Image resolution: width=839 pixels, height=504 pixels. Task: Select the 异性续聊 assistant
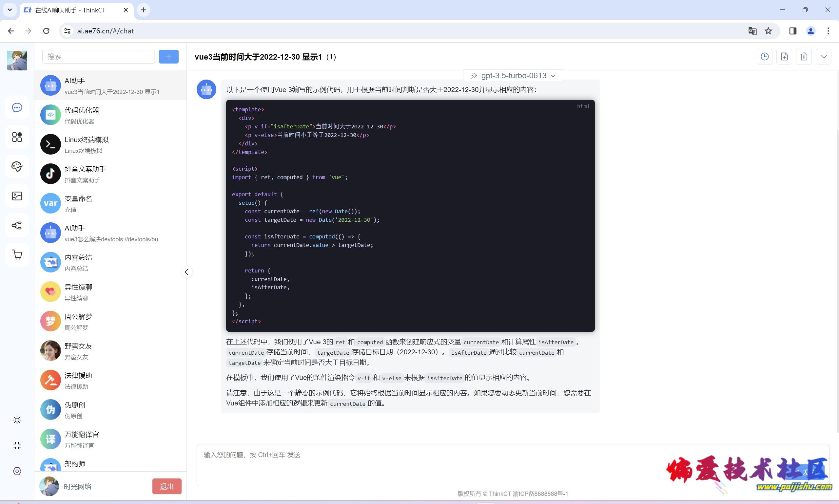[x=110, y=292]
